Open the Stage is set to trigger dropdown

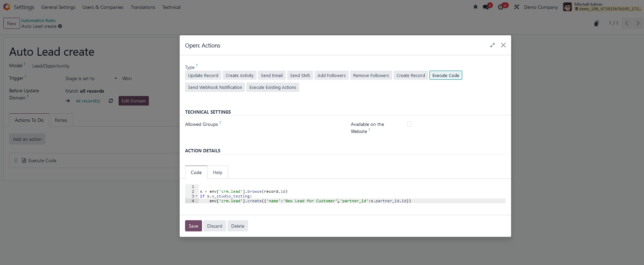pos(91,78)
